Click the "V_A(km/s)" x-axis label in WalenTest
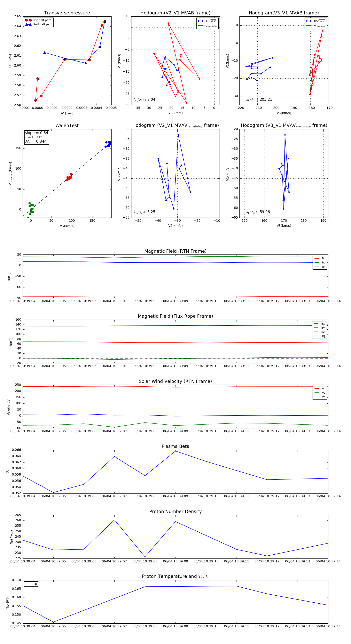This screenshot has height=644, width=351. [x=67, y=226]
